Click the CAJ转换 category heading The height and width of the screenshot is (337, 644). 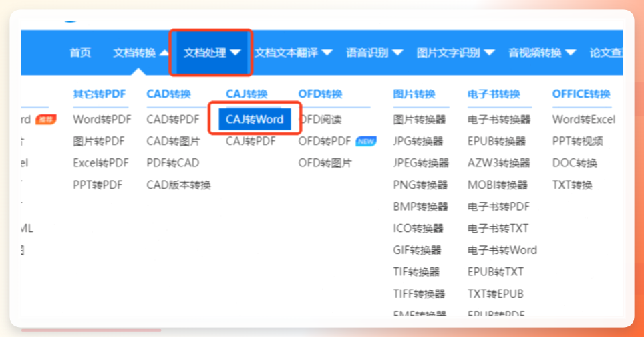(x=247, y=94)
